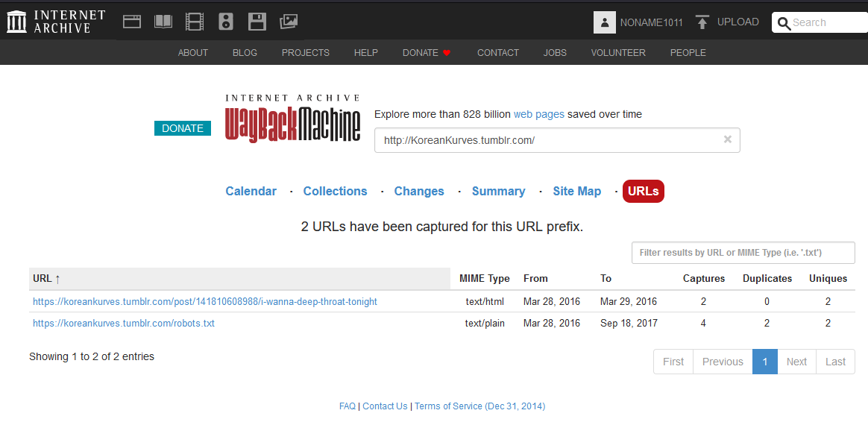Open the Software floppy disk icon
868x422 pixels.
point(257,22)
